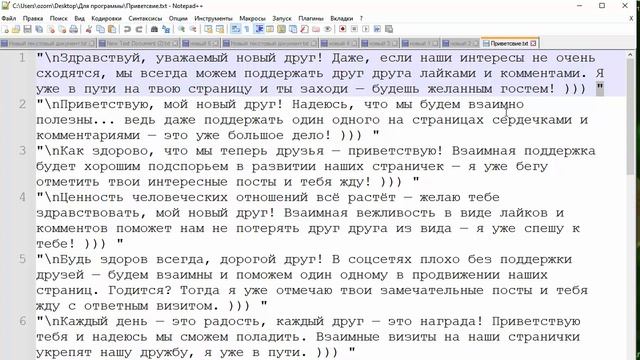Select line number 3 in margin

(22, 151)
